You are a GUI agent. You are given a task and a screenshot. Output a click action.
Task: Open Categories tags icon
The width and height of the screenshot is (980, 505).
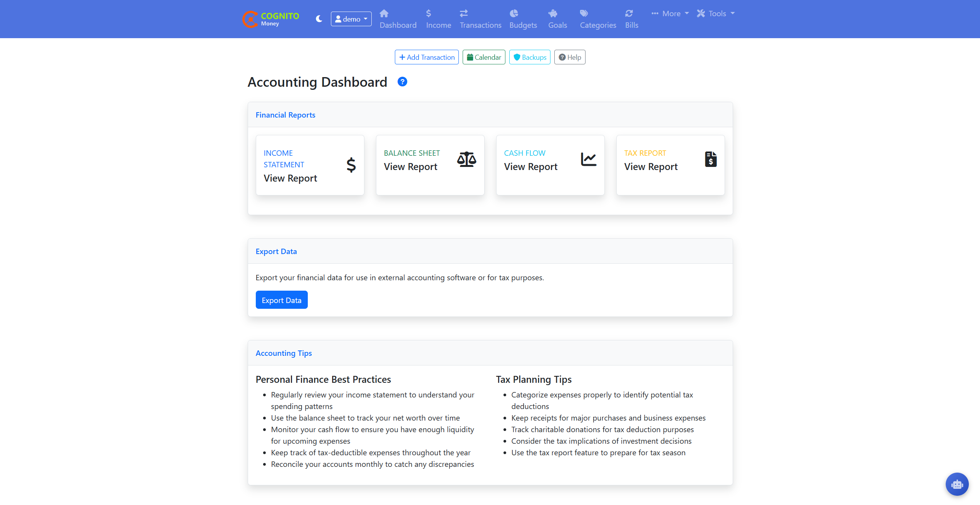(x=584, y=13)
